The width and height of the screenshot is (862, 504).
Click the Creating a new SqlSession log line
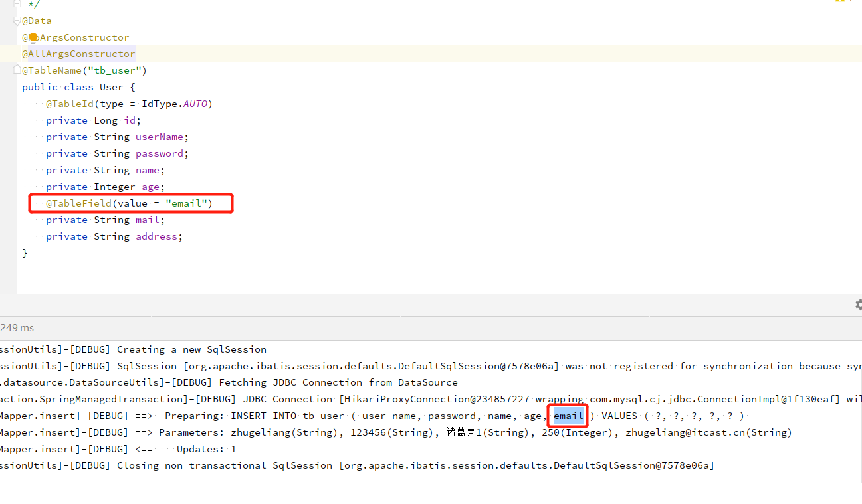(x=133, y=349)
